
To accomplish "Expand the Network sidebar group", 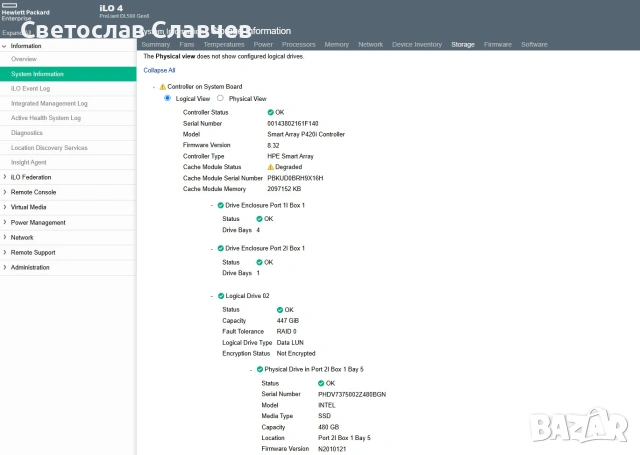I will [x=4, y=237].
